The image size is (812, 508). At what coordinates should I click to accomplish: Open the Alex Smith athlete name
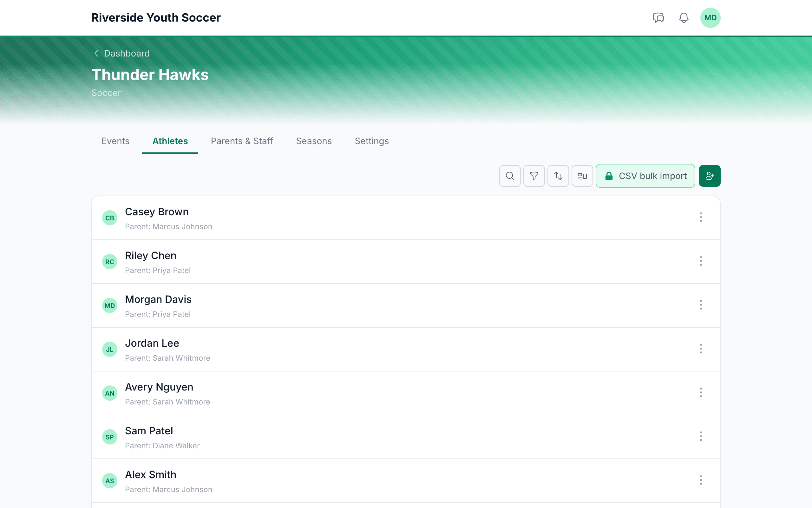click(151, 475)
